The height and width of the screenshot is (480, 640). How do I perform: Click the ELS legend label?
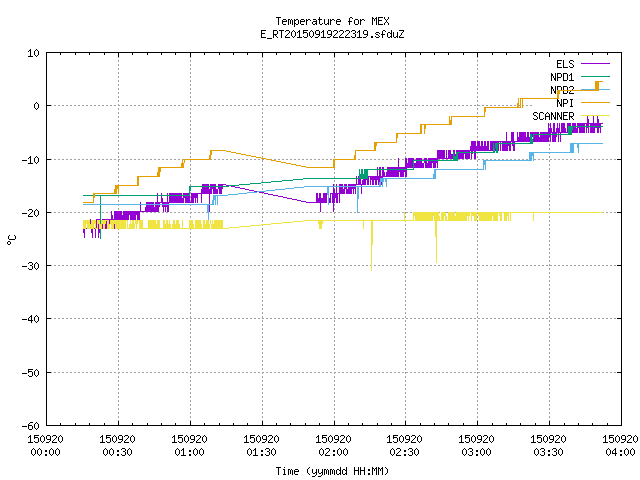point(565,64)
